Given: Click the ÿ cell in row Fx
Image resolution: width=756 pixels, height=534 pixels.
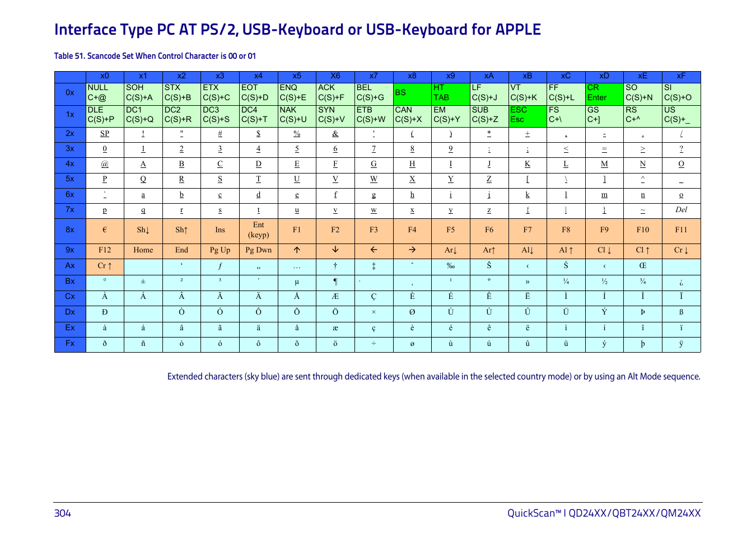Looking at the screenshot, I should 681,344.
